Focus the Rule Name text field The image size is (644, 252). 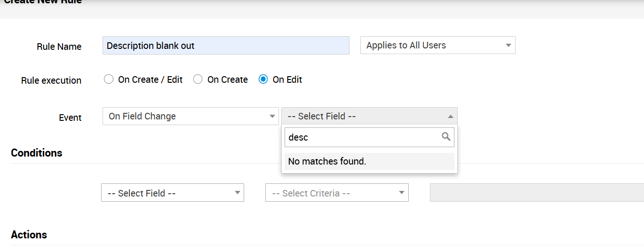(x=226, y=46)
